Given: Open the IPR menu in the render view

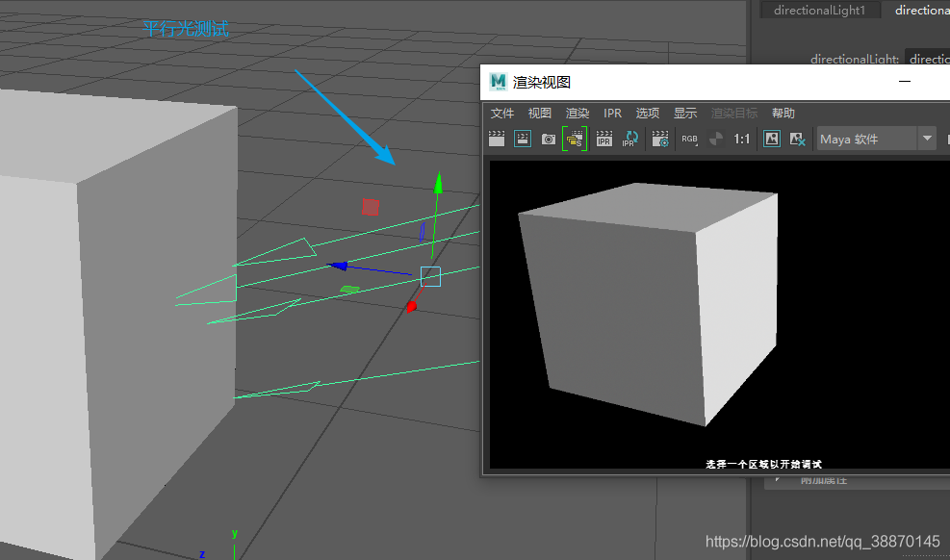Looking at the screenshot, I should pyautogui.click(x=612, y=114).
